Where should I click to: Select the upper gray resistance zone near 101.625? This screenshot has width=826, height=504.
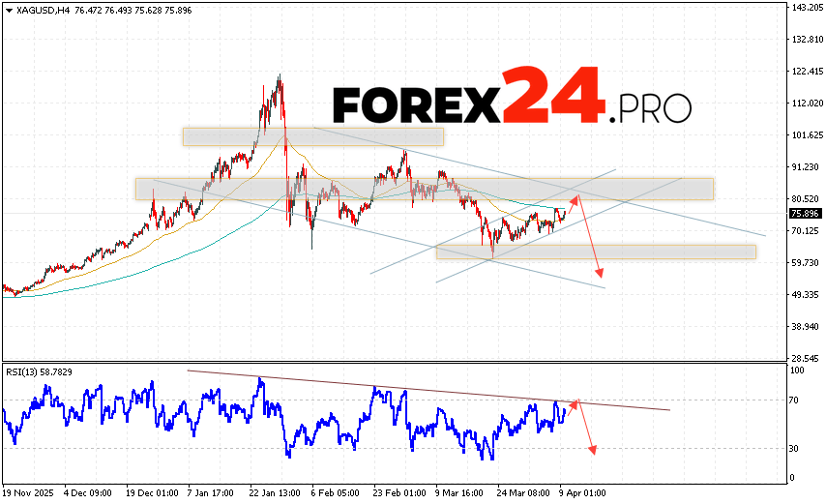tap(312, 136)
